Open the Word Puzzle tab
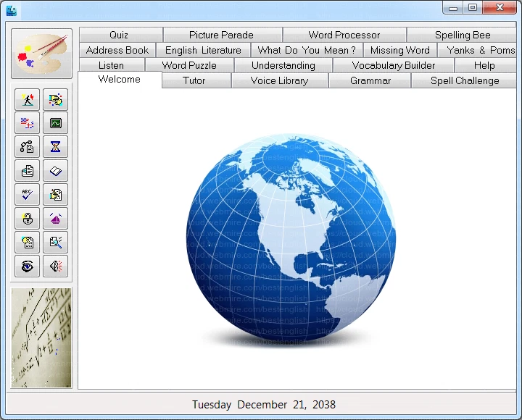 tap(189, 65)
